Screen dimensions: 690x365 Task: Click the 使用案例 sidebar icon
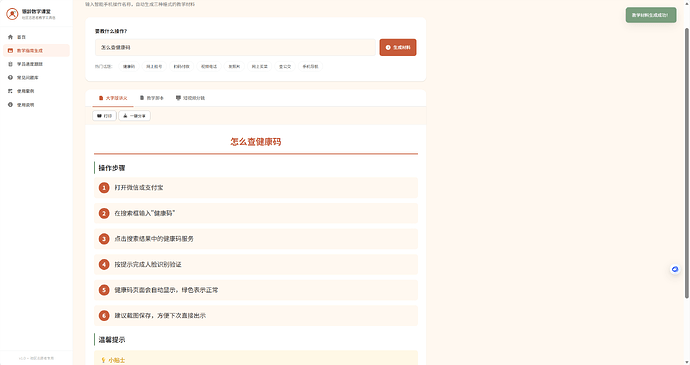coord(10,91)
